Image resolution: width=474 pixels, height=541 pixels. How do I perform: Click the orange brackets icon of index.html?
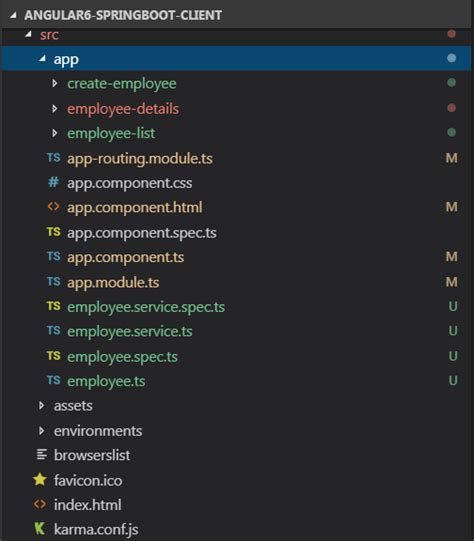click(x=40, y=504)
